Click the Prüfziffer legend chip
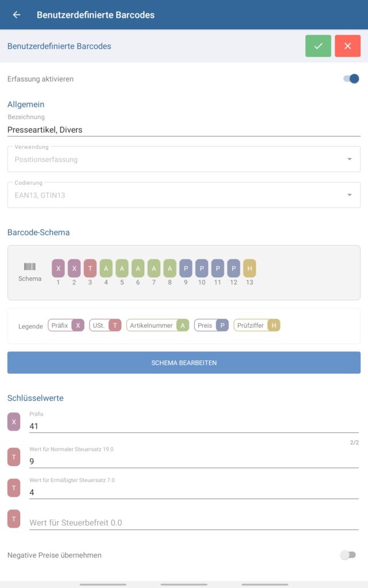 (x=256, y=326)
